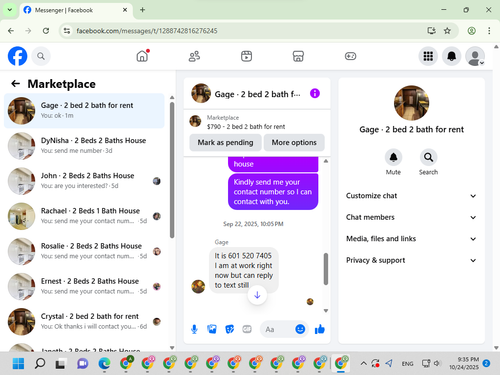Screen dimensions: 500x375
Task: Reload the page
Action: click(46, 31)
